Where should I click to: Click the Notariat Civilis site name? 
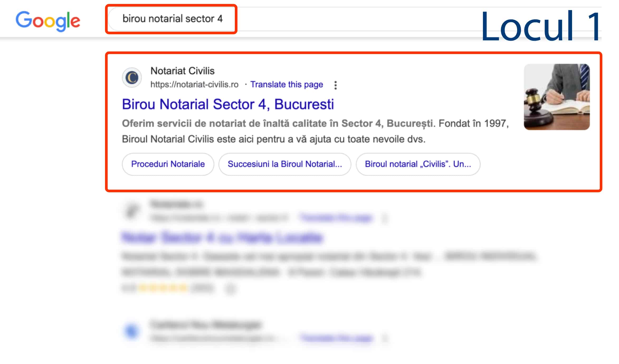click(182, 71)
